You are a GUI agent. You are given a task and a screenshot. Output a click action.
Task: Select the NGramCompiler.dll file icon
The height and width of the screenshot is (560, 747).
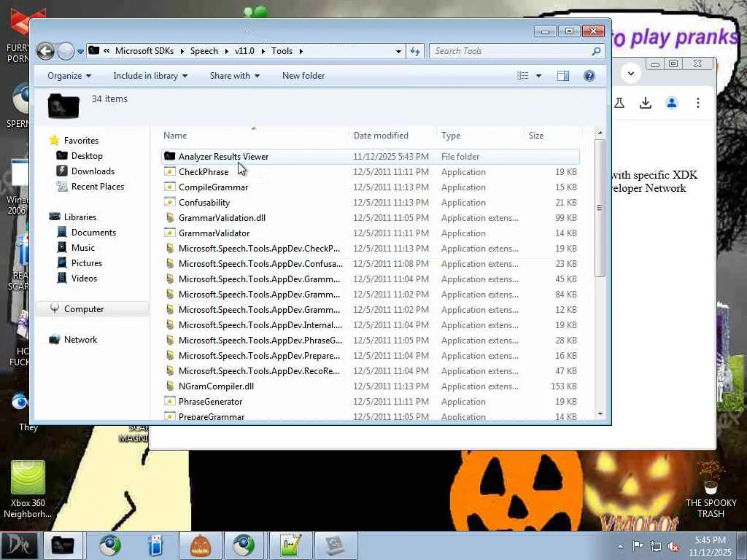click(x=169, y=386)
